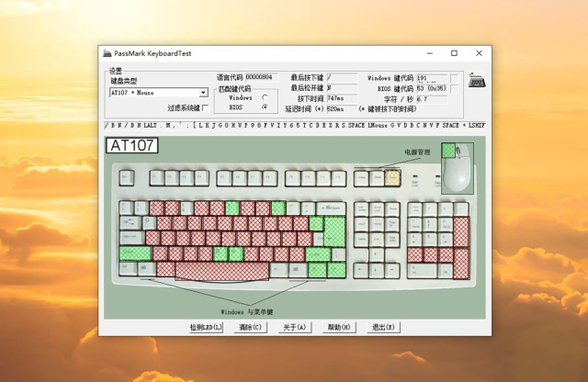Click the AT107 keyboard model label
The height and width of the screenshot is (382, 588).
click(132, 145)
